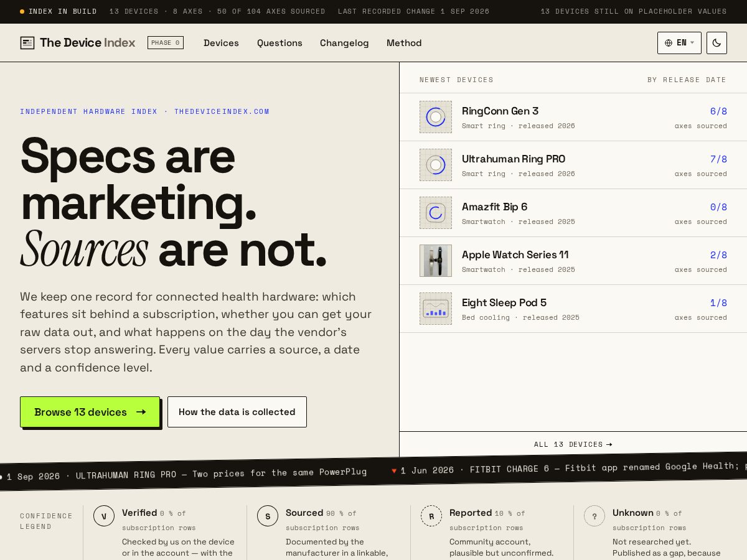Screen dimensions: 747x560
Task: Click How the data is collected
Action: (x=237, y=412)
